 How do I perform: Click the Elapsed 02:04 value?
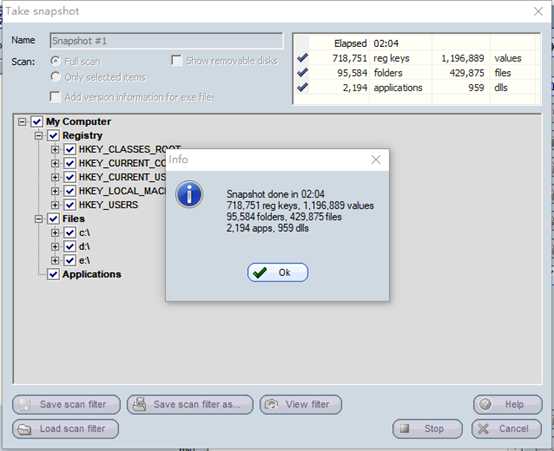point(386,43)
